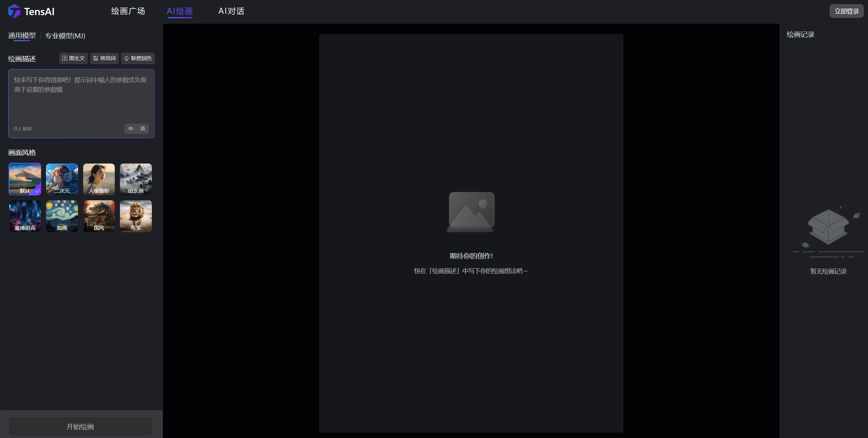Click the 开始绘画 button
The width and height of the screenshot is (868, 438).
click(x=80, y=426)
